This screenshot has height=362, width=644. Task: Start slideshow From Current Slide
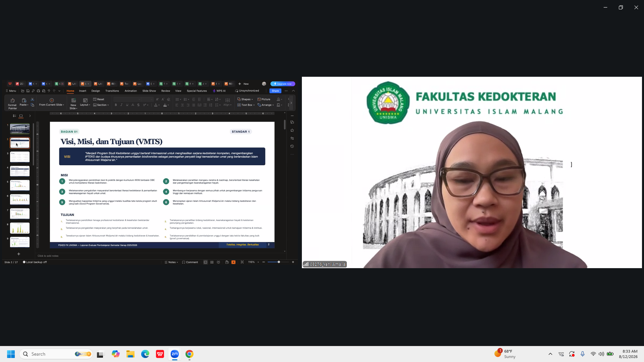[x=51, y=102]
